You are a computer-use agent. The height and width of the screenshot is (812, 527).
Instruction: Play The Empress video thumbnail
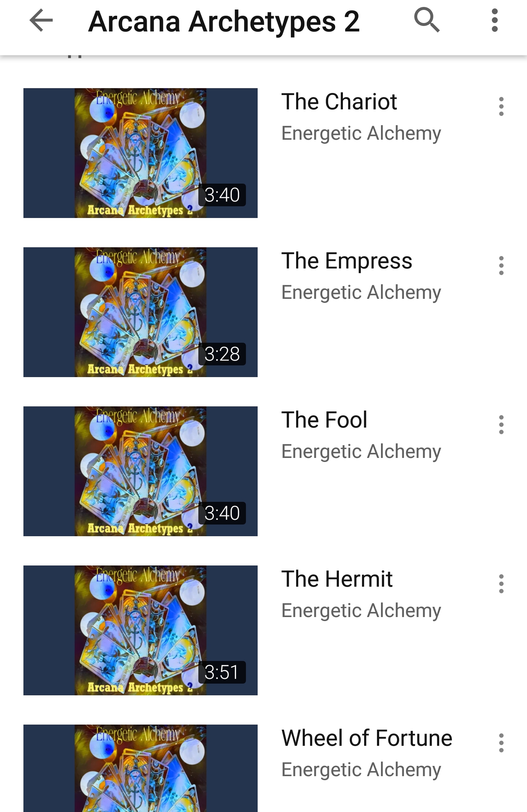[141, 312]
